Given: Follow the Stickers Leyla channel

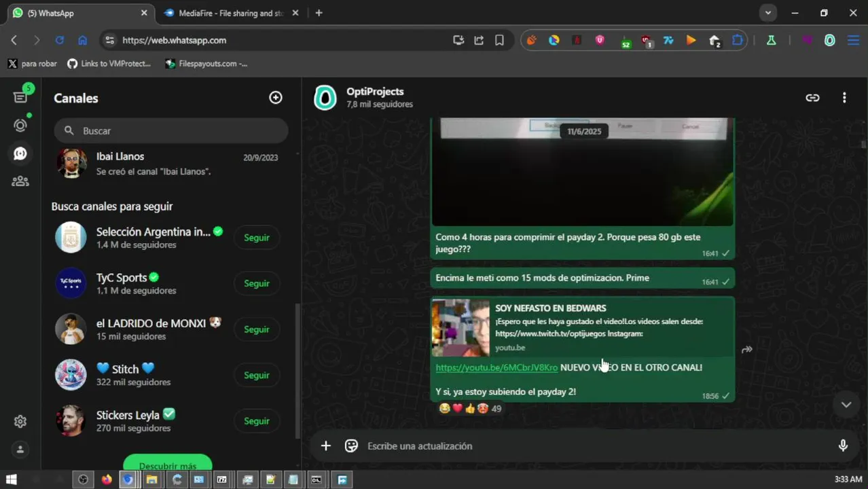Looking at the screenshot, I should coord(257,421).
